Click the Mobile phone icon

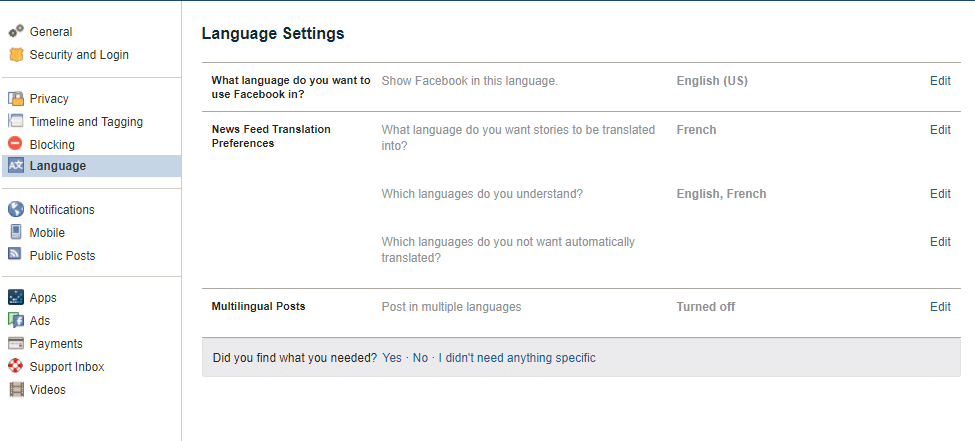15,233
